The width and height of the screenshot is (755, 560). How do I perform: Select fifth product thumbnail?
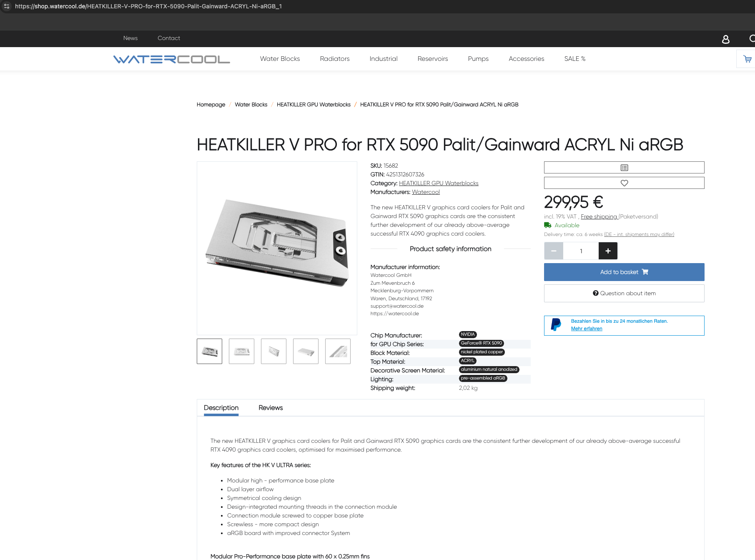pyautogui.click(x=338, y=351)
